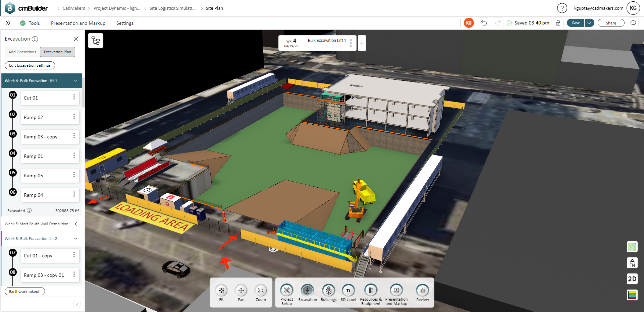
Task: Toggle the lock icon near Save
Action: [x=558, y=23]
